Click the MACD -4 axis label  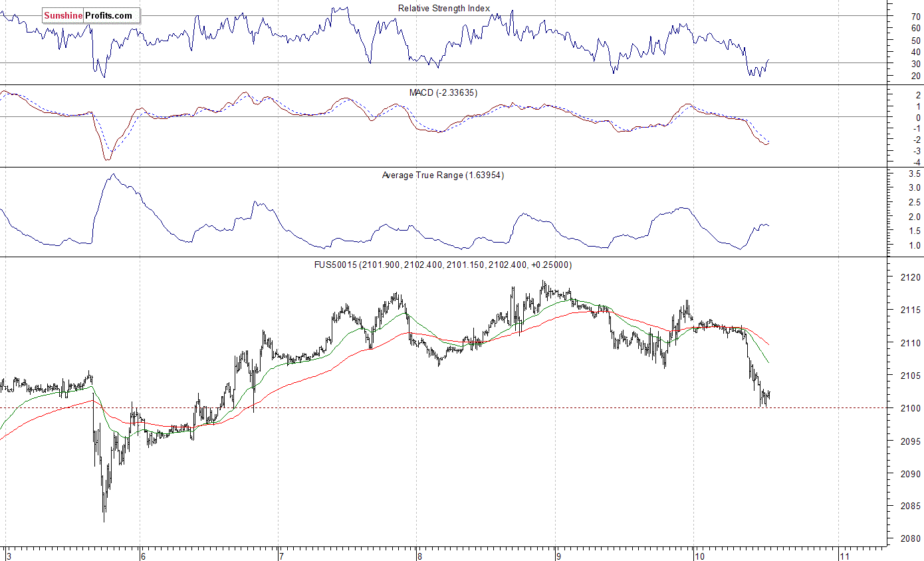(x=917, y=162)
